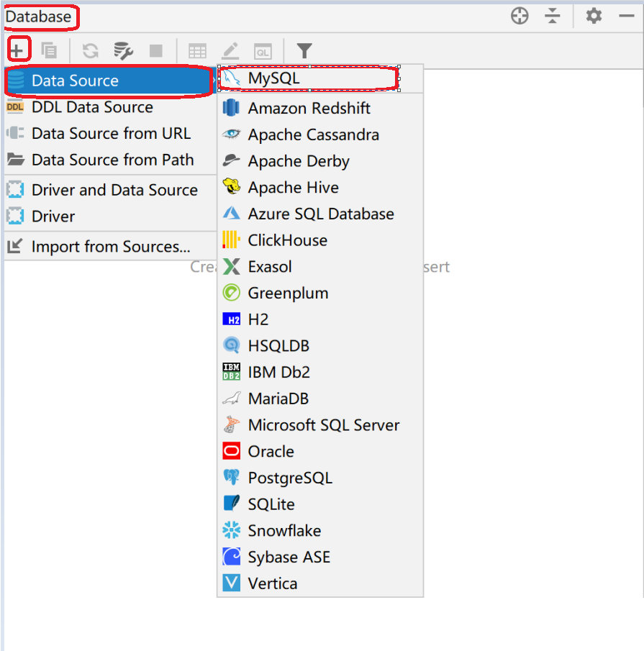Image resolution: width=644 pixels, height=651 pixels.
Task: Choose Driver and Data Source option
Action: coord(111,190)
